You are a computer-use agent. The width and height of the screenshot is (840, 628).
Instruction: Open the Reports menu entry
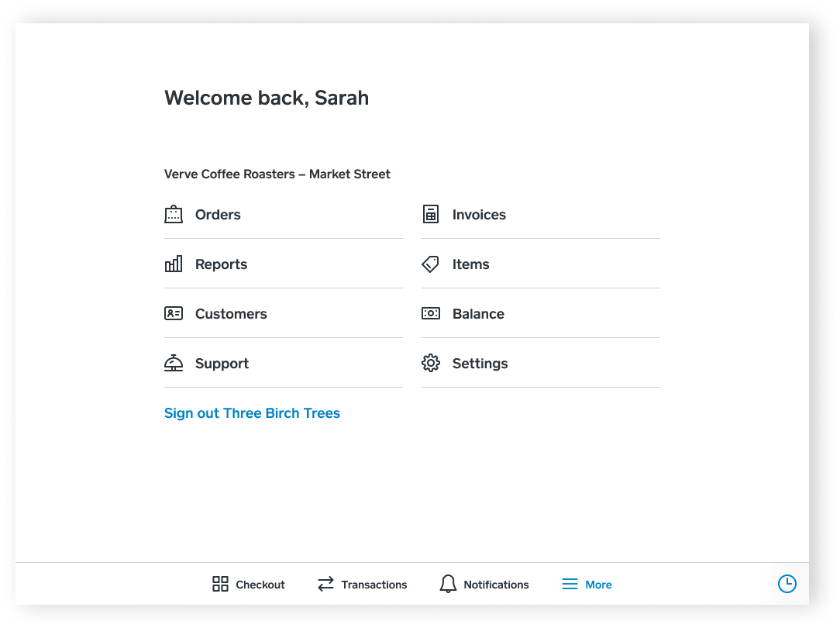click(284, 264)
